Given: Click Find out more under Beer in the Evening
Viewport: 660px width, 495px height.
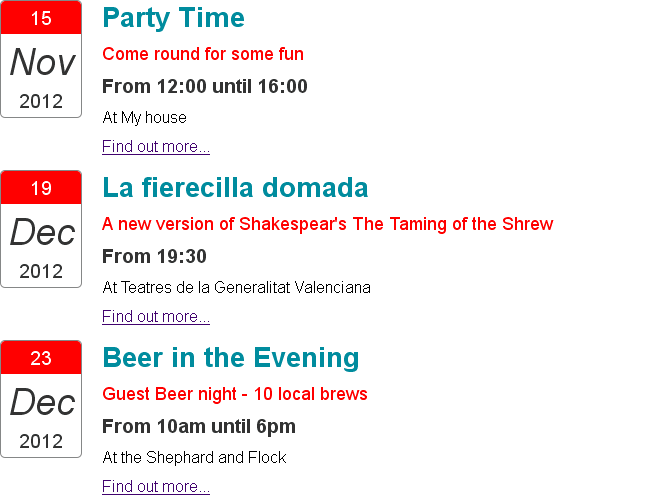Looking at the screenshot, I should point(156,487).
